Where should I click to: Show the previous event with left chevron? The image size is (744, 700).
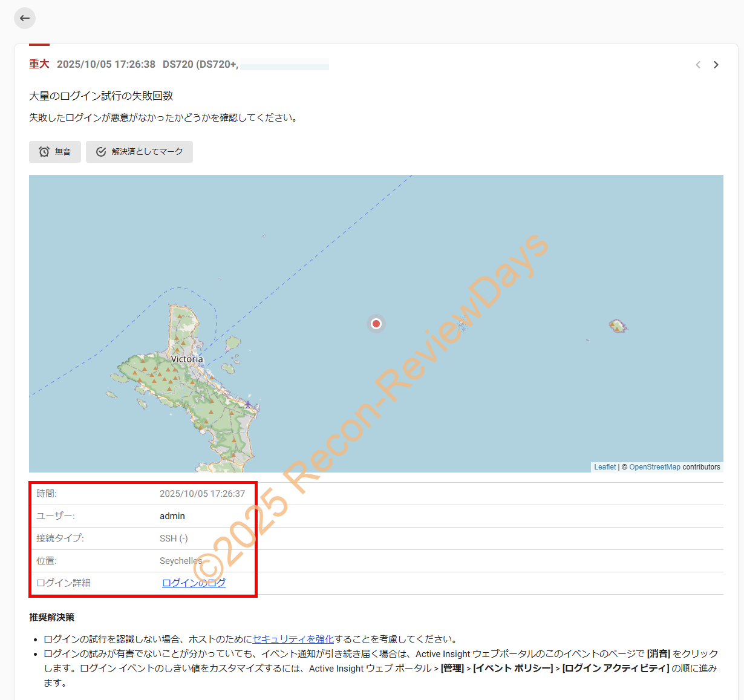point(698,65)
